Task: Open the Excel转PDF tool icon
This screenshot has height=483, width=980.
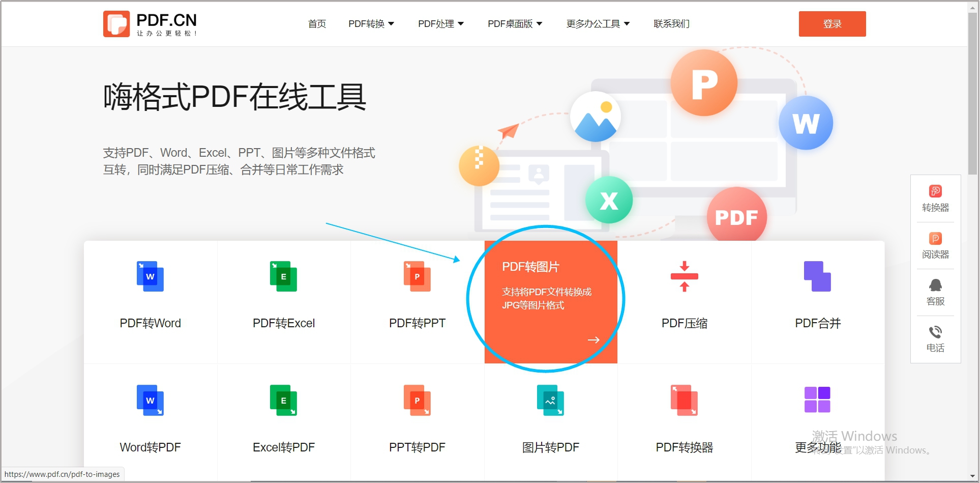Action: [283, 400]
